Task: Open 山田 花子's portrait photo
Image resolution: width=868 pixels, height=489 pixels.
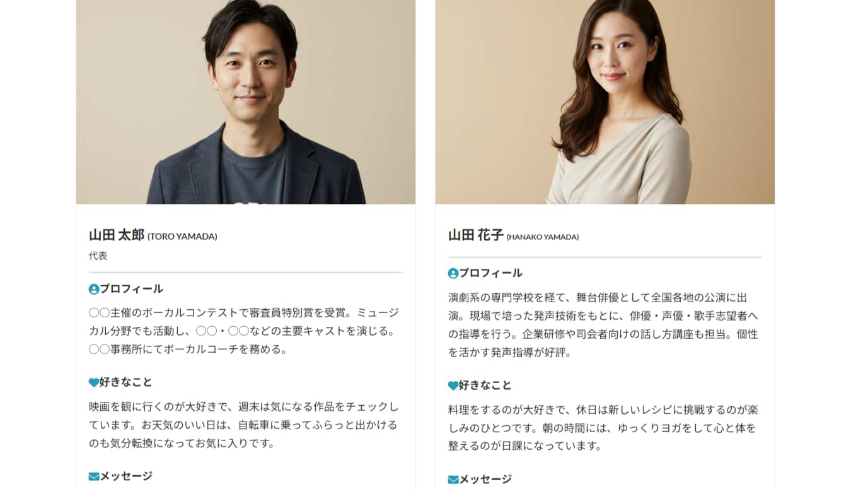Action: (x=605, y=102)
